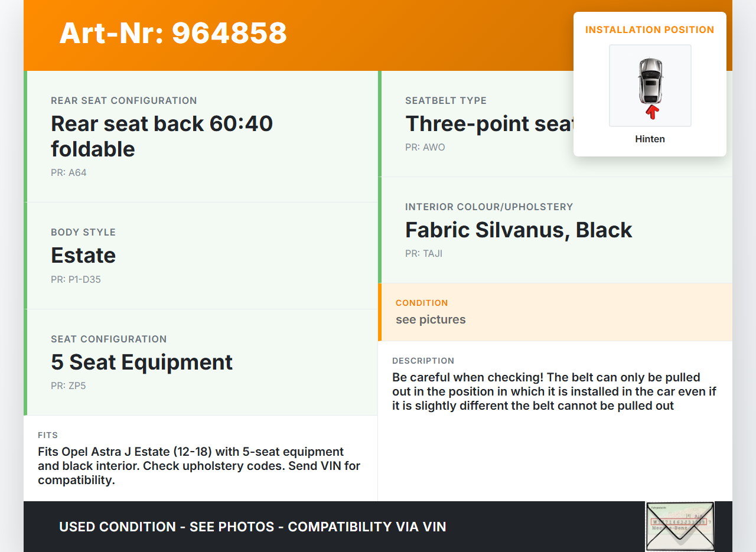Click the Fits Opel Astra J compatibility text

click(199, 466)
